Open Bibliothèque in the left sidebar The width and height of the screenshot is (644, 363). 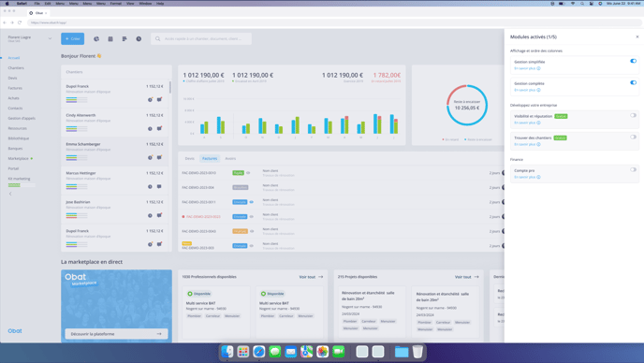(19, 138)
